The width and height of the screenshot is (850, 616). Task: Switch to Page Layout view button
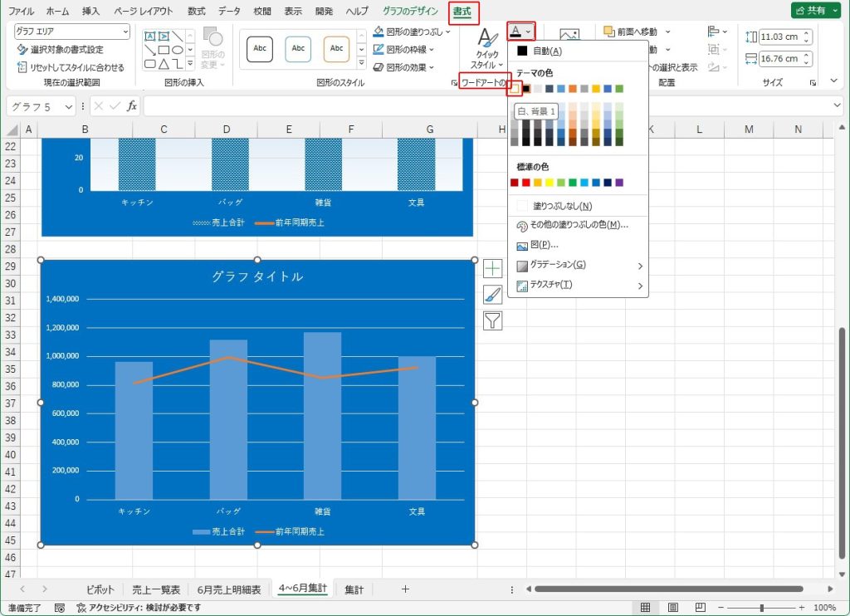[673, 608]
